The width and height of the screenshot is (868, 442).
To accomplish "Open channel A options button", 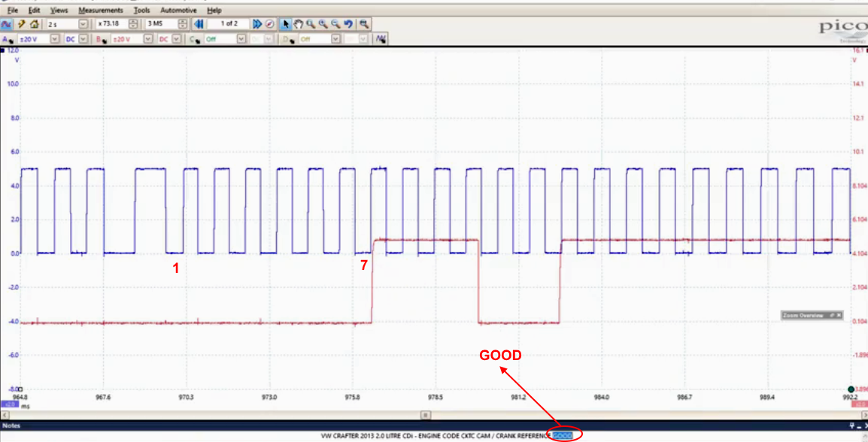I will coord(8,39).
